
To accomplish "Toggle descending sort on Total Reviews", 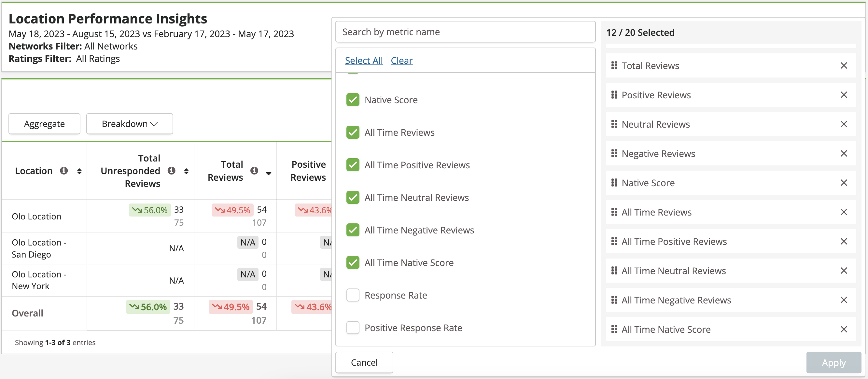I will point(269,174).
